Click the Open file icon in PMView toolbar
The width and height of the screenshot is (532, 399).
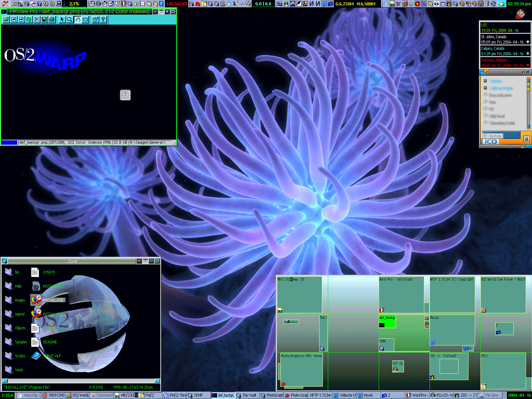coord(6,20)
